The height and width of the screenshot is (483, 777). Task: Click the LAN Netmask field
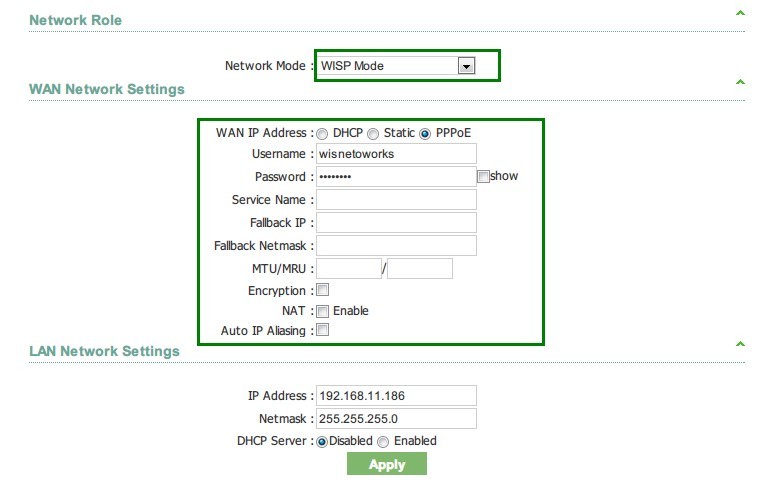click(x=396, y=419)
